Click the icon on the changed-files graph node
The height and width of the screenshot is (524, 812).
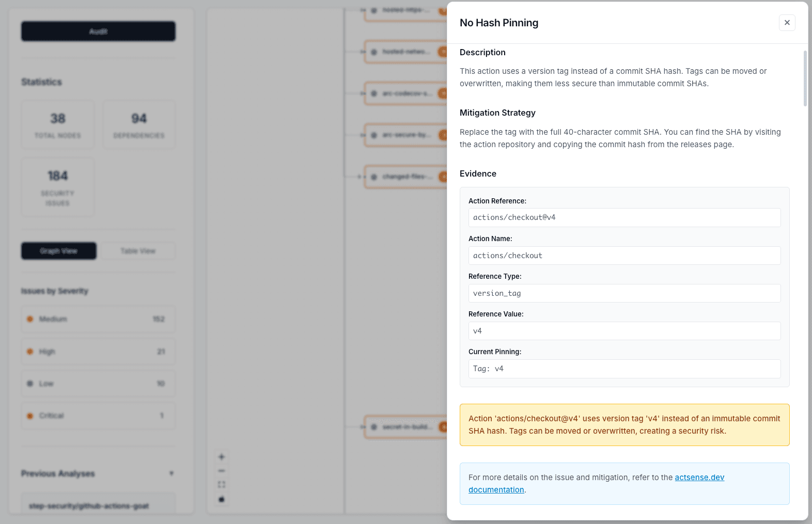tap(373, 177)
